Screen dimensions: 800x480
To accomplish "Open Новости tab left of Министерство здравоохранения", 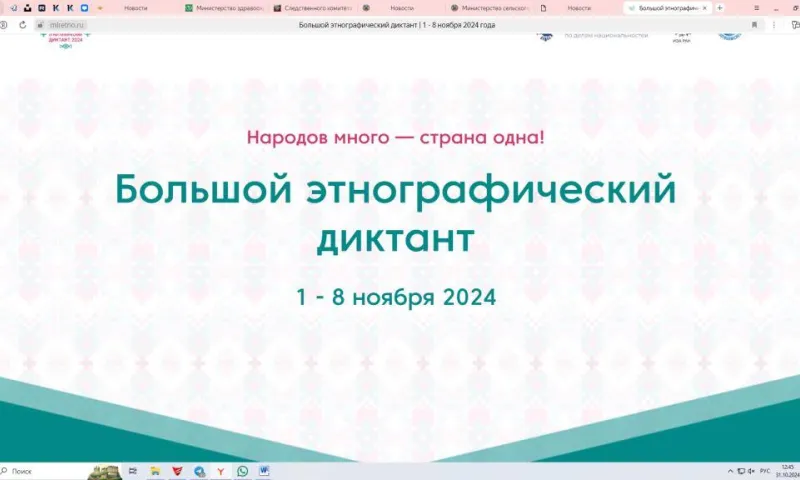I will (136, 8).
